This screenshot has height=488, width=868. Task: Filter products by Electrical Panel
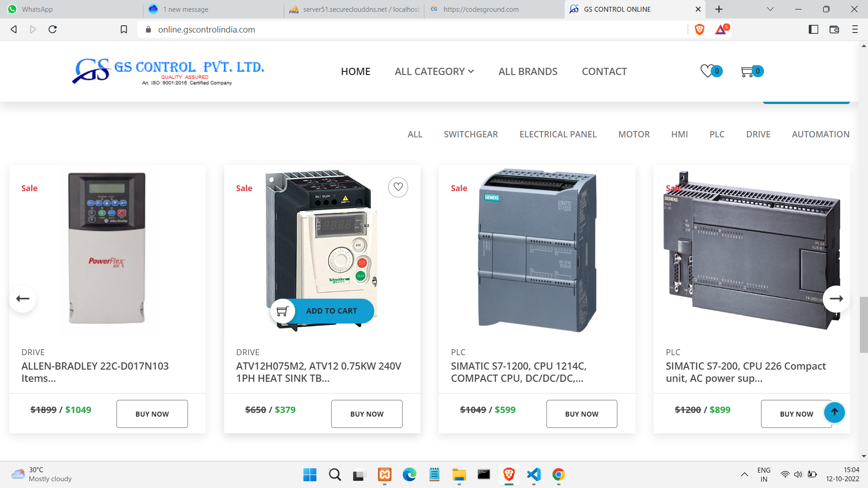[558, 134]
